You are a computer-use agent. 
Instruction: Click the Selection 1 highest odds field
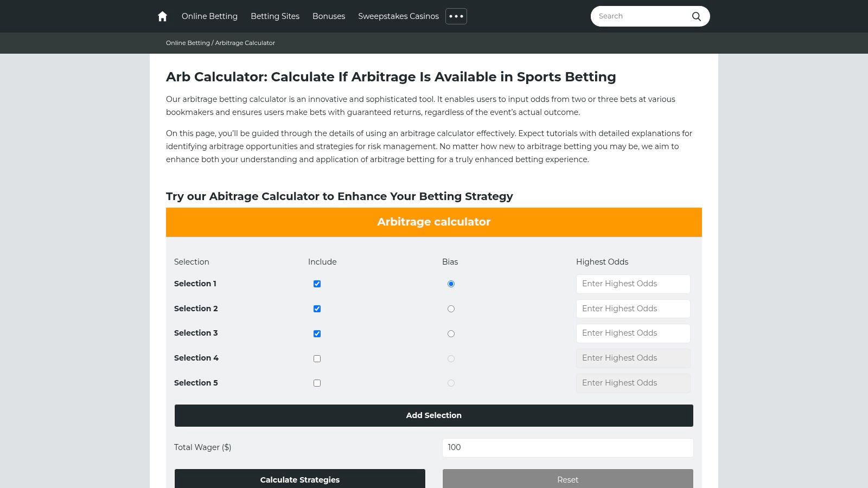coord(633,284)
